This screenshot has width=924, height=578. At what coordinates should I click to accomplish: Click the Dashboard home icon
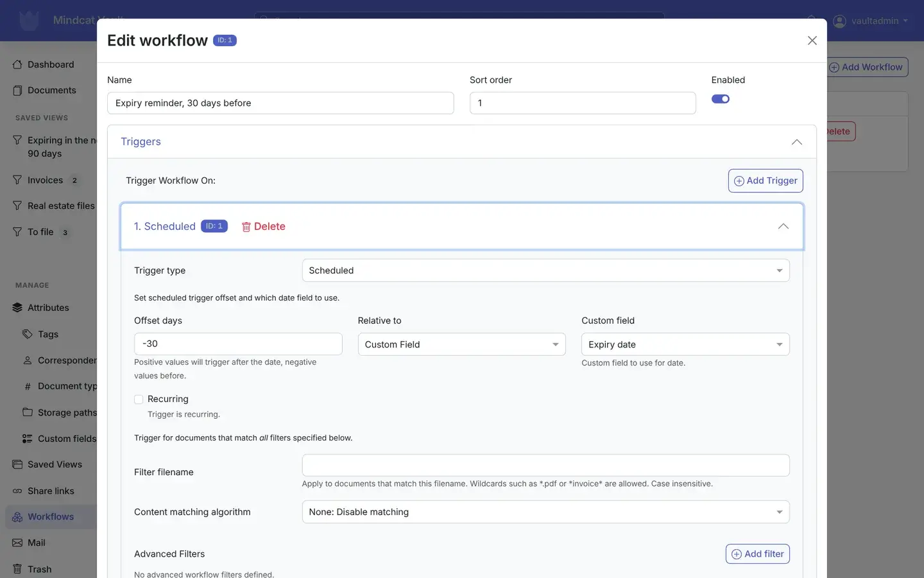[17, 64]
